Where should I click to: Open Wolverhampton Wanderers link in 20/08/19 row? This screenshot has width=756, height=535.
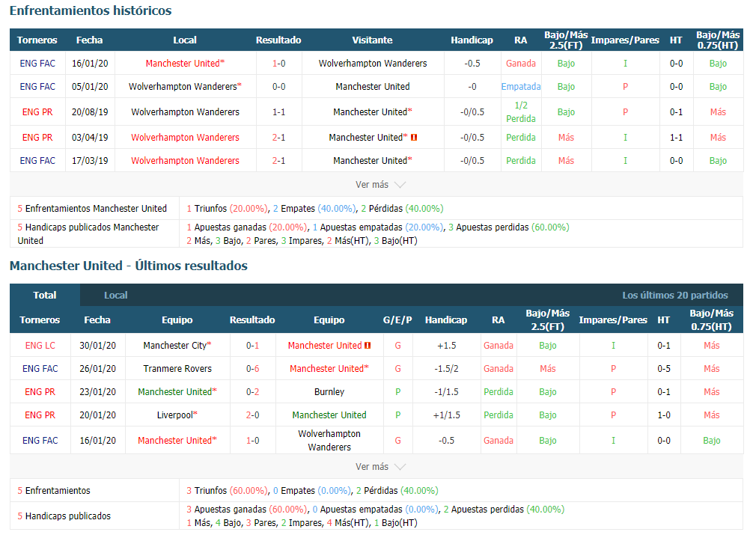point(185,111)
